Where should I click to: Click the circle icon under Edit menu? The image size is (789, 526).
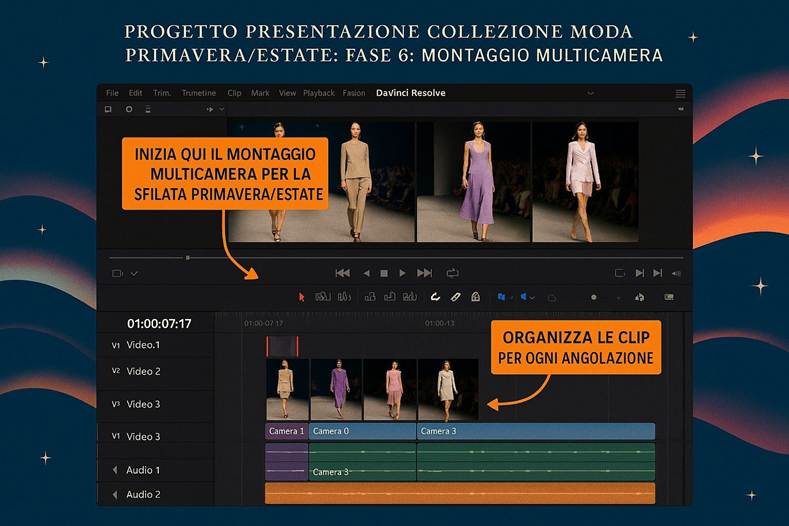pyautogui.click(x=129, y=109)
